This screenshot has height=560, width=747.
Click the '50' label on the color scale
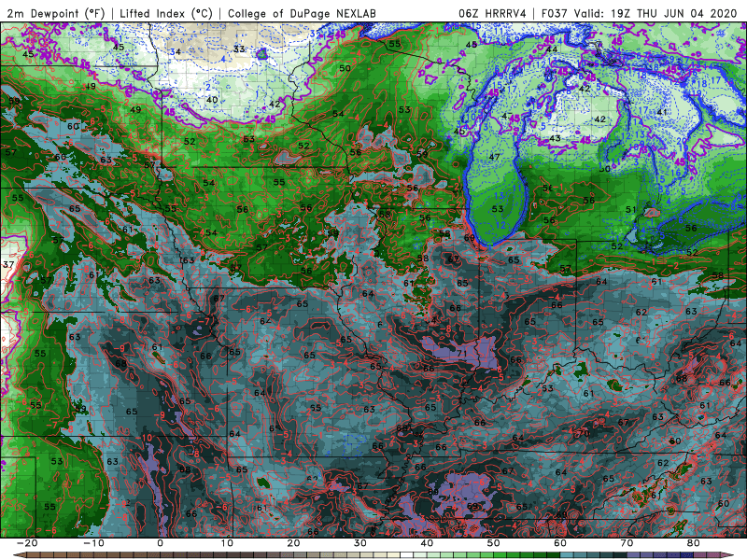494,543
